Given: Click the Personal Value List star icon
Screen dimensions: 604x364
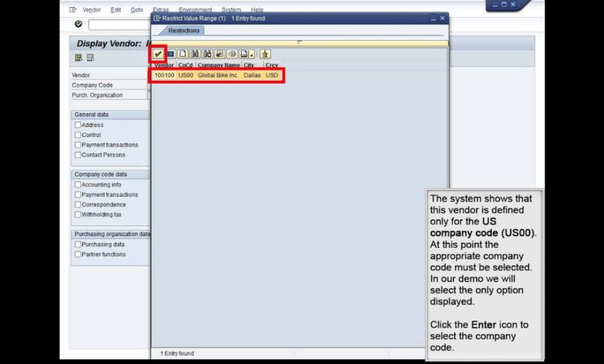Looking at the screenshot, I should 265,54.
